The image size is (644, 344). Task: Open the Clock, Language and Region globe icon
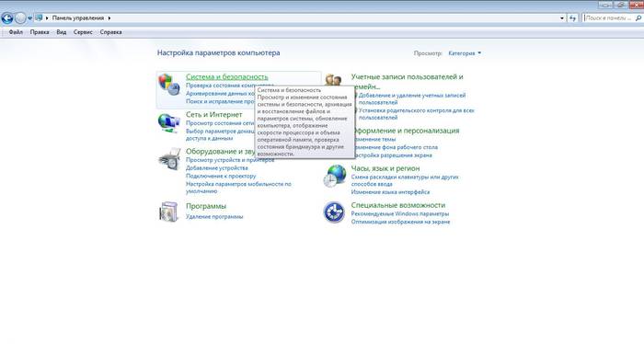pyautogui.click(x=334, y=176)
